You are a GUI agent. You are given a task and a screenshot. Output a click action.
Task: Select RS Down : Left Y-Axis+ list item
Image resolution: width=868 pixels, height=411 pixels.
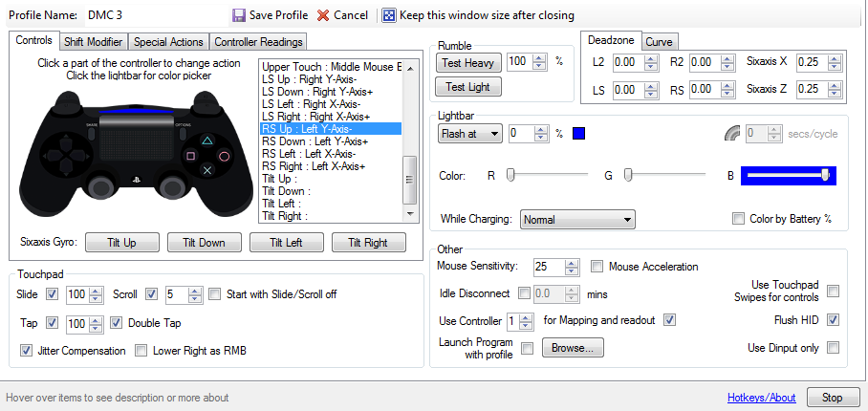pos(331,141)
